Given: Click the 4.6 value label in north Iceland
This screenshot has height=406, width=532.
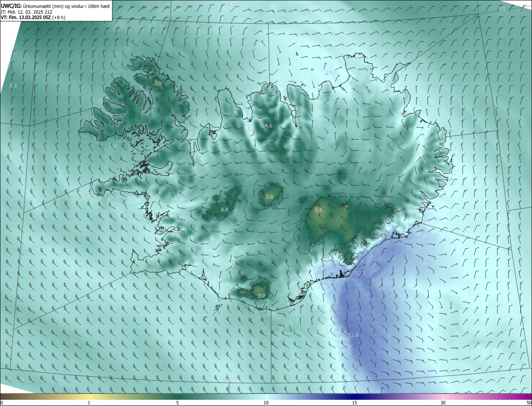Looking at the screenshot, I should 268,125.
